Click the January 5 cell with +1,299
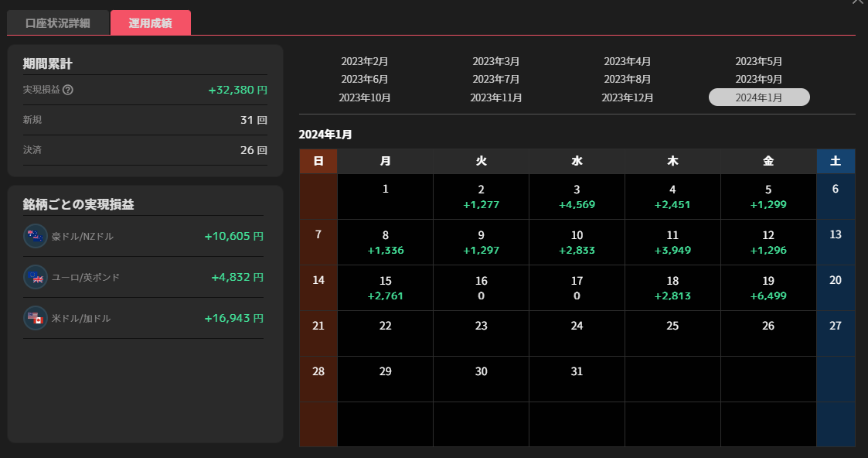 pyautogui.click(x=768, y=197)
